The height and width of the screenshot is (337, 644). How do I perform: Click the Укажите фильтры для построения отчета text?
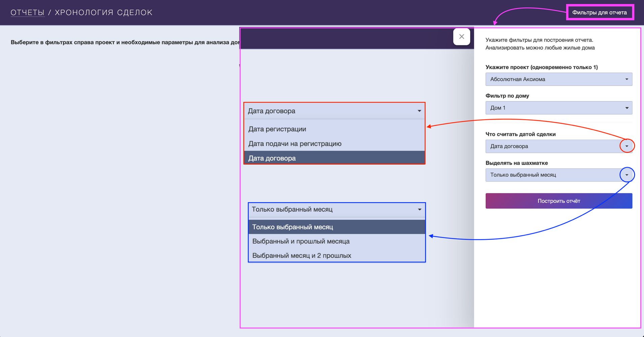pos(539,40)
